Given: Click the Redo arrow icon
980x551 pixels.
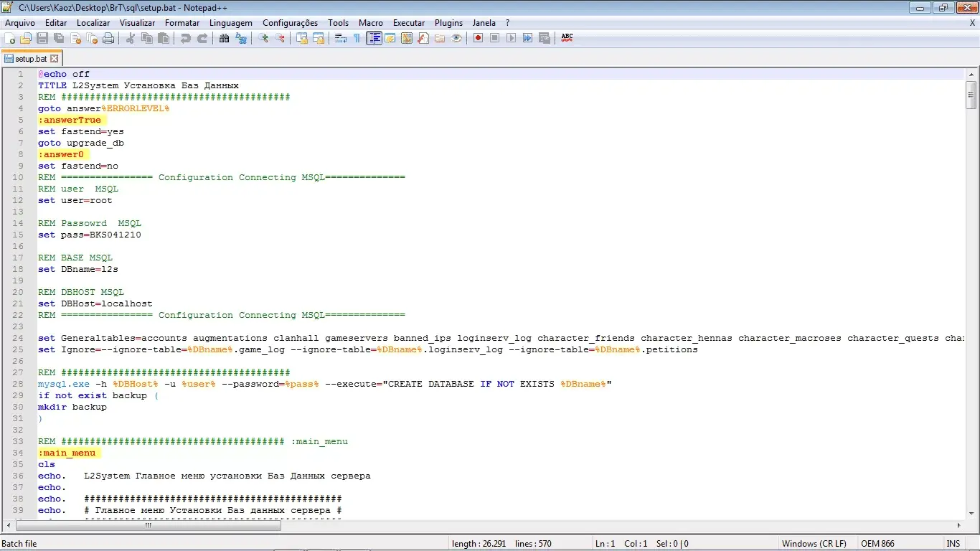Looking at the screenshot, I should click(202, 38).
